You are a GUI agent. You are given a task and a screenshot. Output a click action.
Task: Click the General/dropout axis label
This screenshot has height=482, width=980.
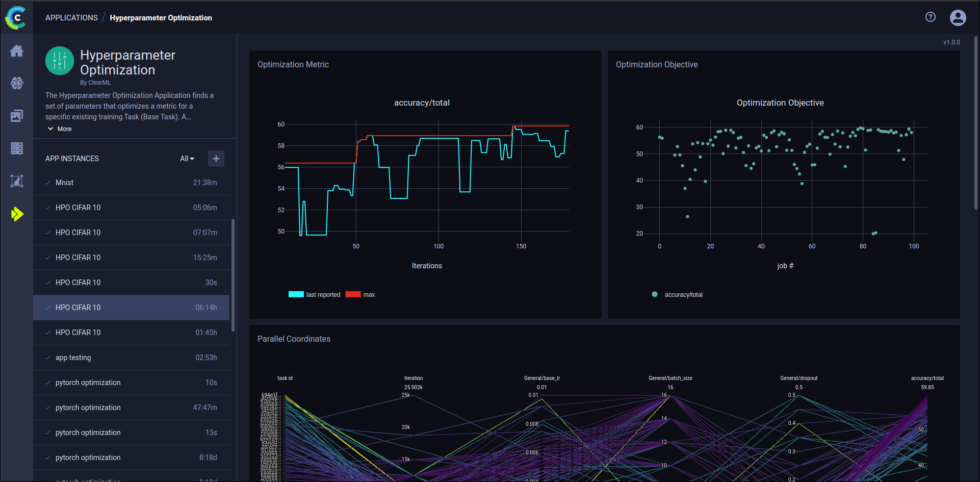pos(799,378)
